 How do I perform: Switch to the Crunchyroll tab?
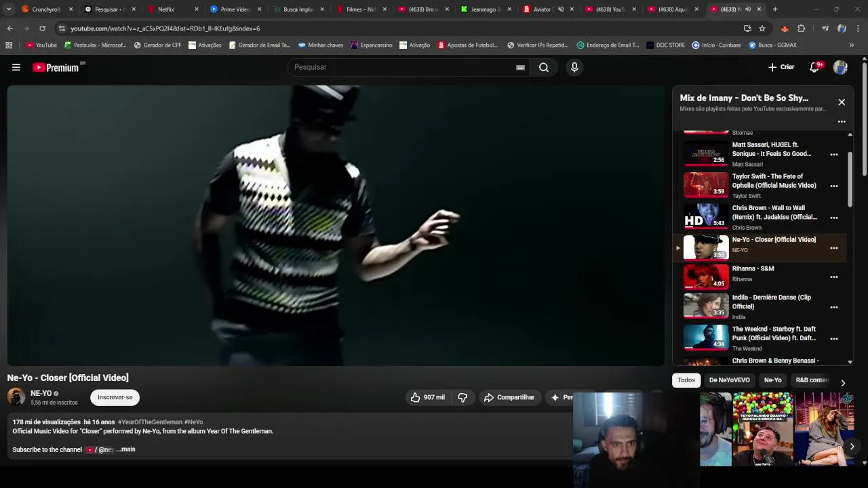click(45, 9)
